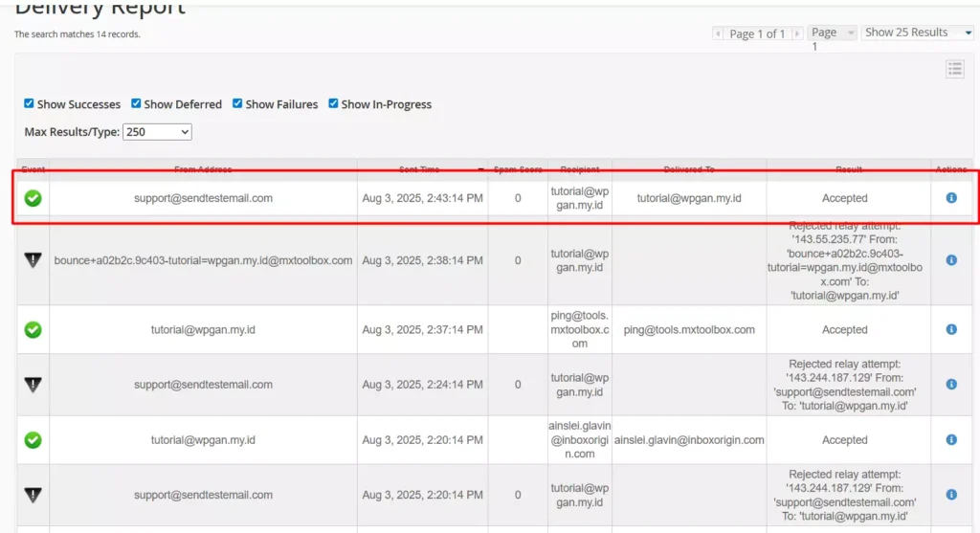
Task: Go to next page arrow
Action: [797, 33]
